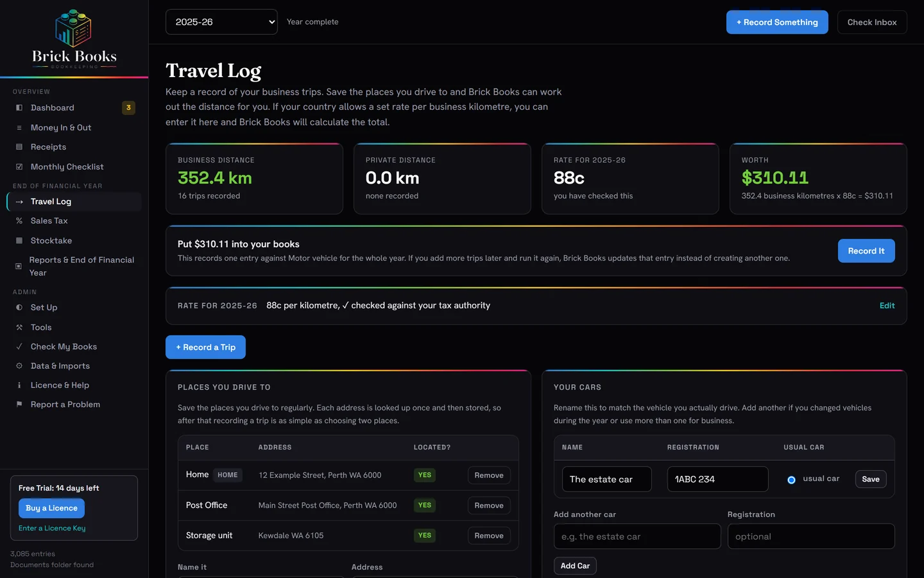This screenshot has height=578, width=924.
Task: Click the Kewdale WA 6105 address
Action: pos(291,536)
